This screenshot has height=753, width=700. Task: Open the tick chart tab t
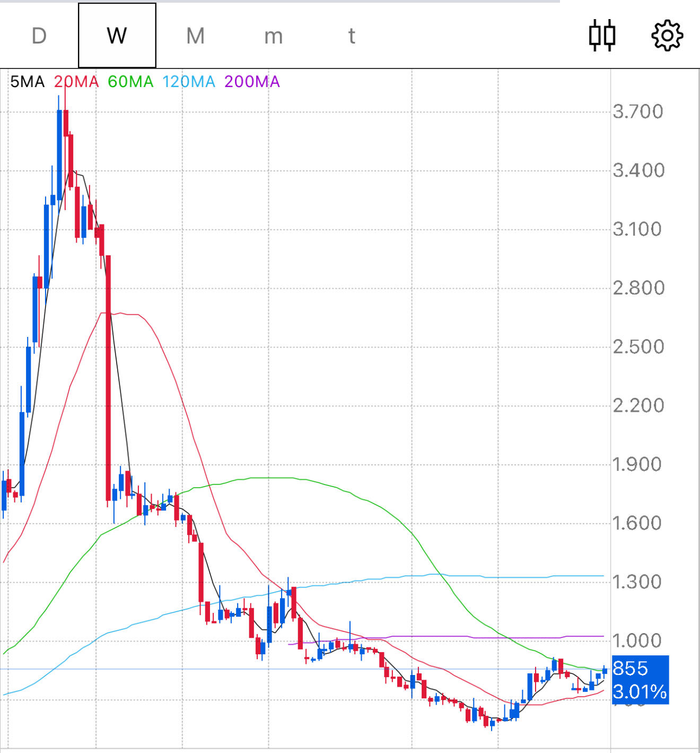click(351, 36)
